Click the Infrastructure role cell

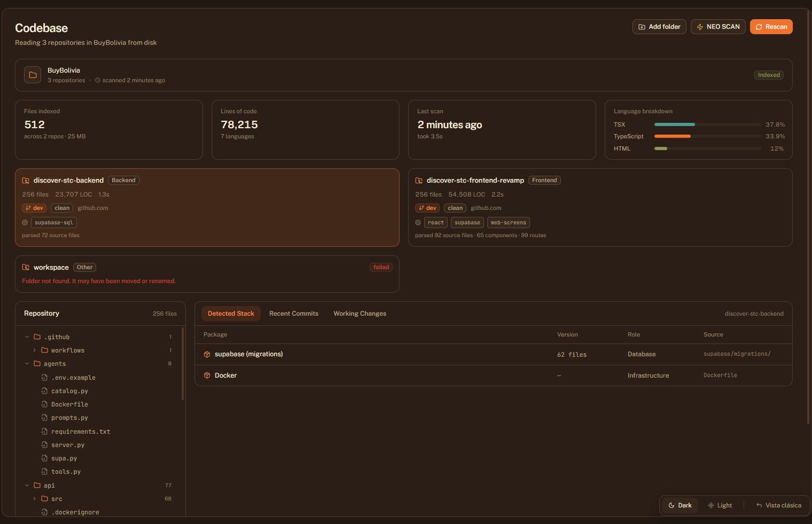coord(648,376)
